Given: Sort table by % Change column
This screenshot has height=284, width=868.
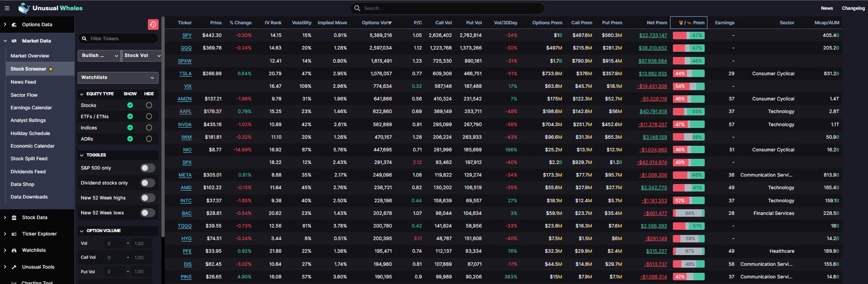Looking at the screenshot, I should pos(241,22).
